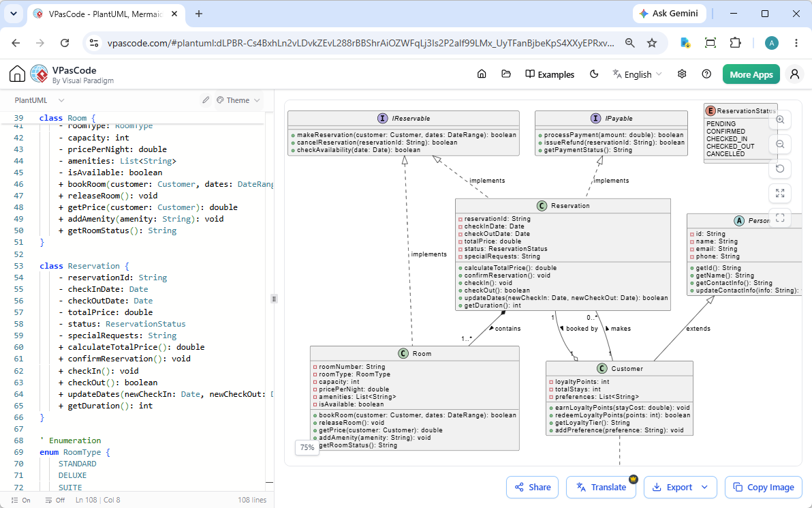Open the help question mark icon
812x508 pixels.
tap(706, 74)
